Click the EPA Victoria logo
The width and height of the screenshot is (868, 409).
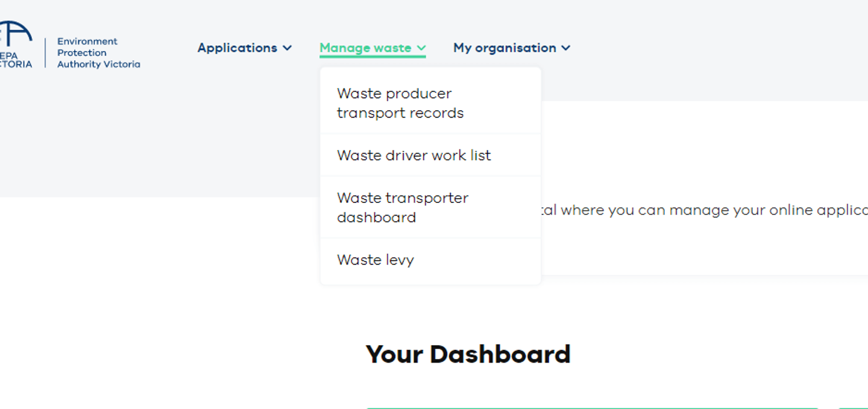[x=16, y=45]
